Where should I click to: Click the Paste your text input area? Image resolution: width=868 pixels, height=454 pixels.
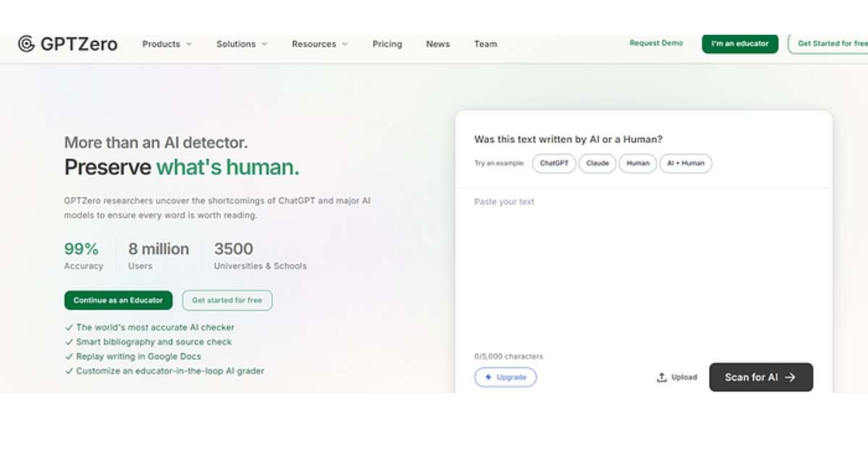coord(644,267)
